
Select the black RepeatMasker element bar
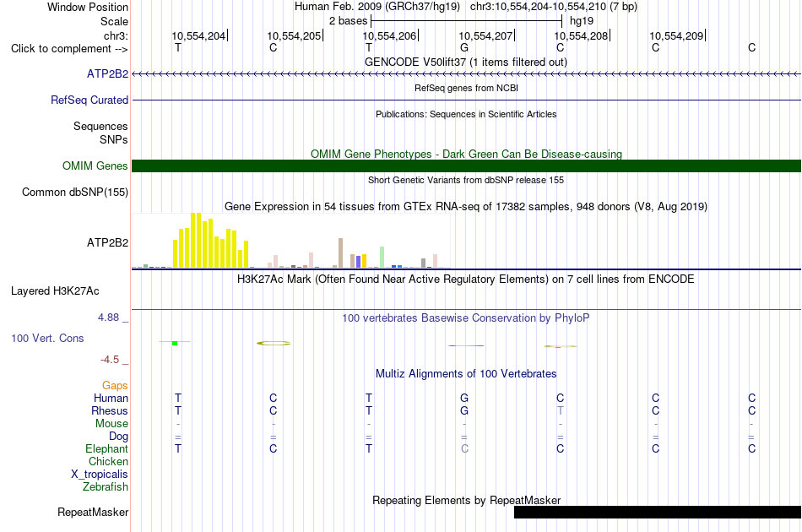[x=658, y=512]
